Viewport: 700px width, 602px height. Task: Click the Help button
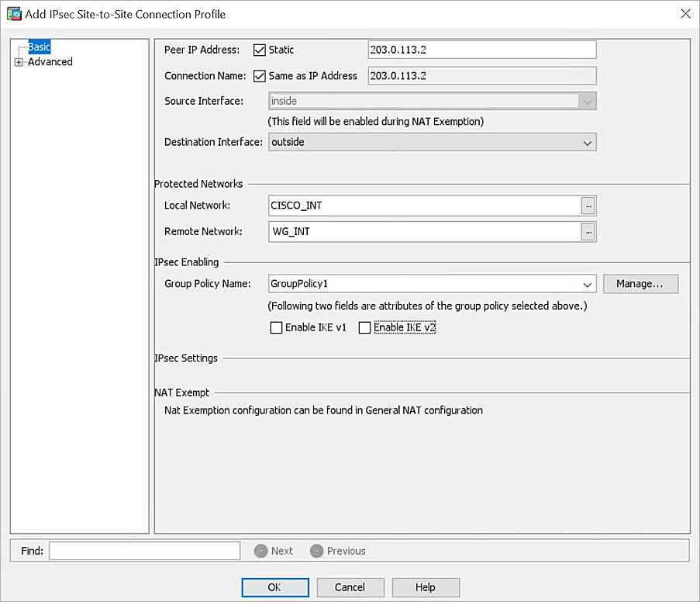[425, 587]
